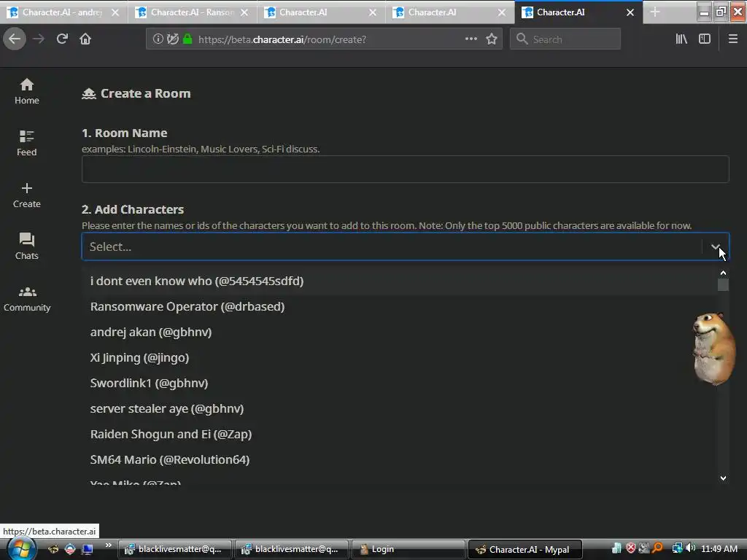Viewport: 747px width, 560px height.
Task: Select Swordlink1 (@gbhnv) option
Action: click(399, 383)
